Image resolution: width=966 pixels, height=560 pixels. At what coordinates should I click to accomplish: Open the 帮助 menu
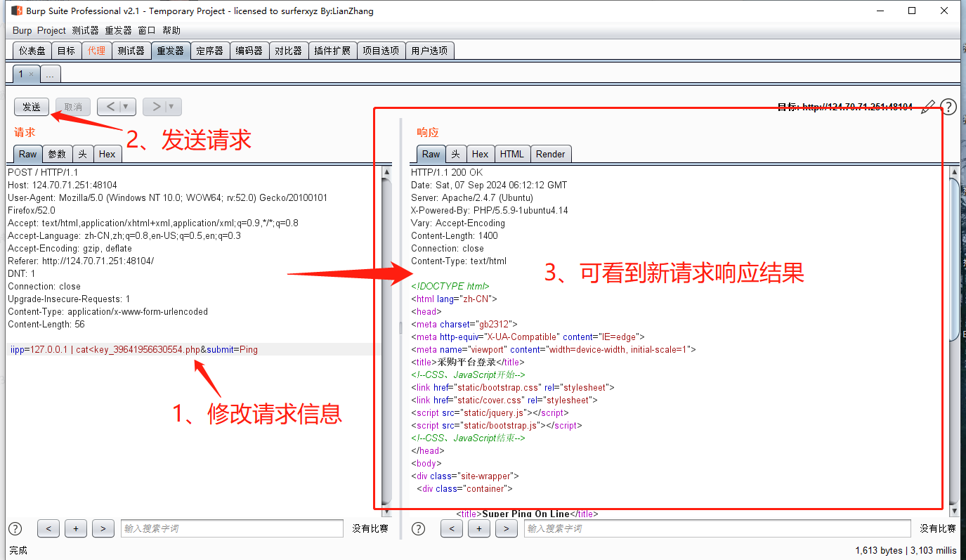(171, 30)
